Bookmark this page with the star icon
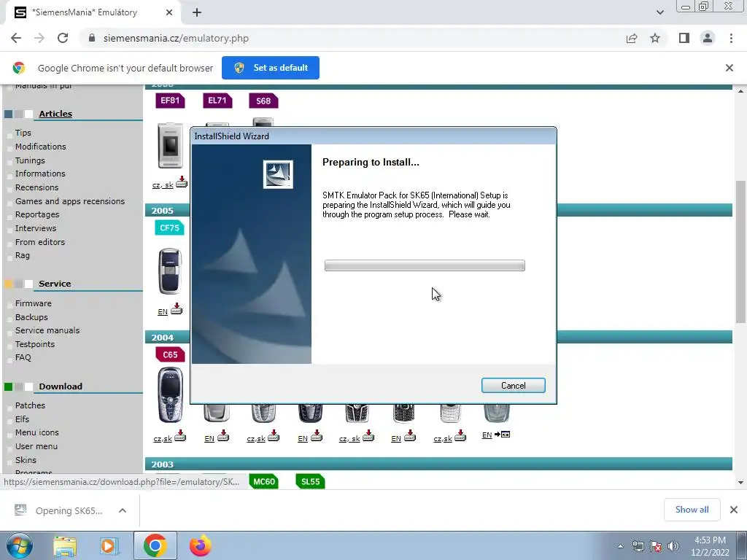This screenshot has height=560, width=747. click(655, 38)
